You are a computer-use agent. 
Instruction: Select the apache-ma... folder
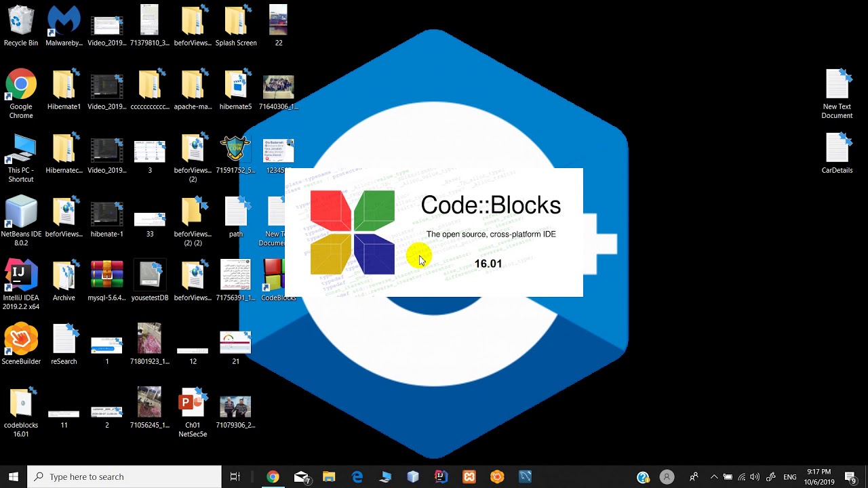click(x=193, y=89)
